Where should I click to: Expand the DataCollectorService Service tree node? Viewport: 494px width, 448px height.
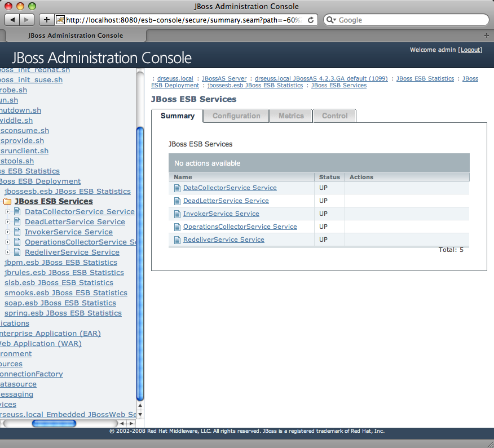pos(7,211)
